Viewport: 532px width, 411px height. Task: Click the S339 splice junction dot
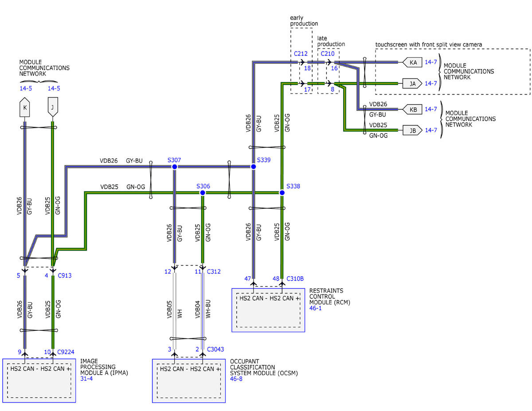click(253, 167)
